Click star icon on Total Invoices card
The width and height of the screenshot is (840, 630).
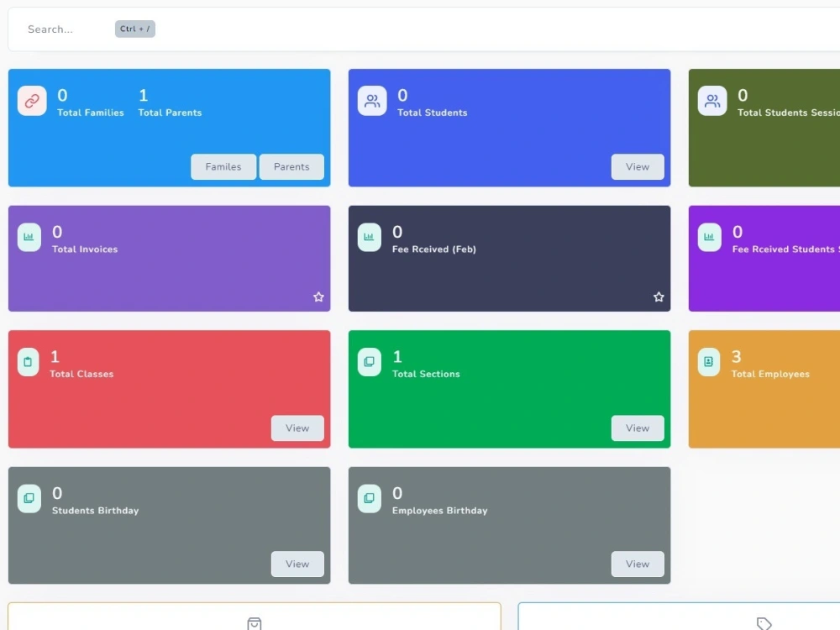coord(318,297)
